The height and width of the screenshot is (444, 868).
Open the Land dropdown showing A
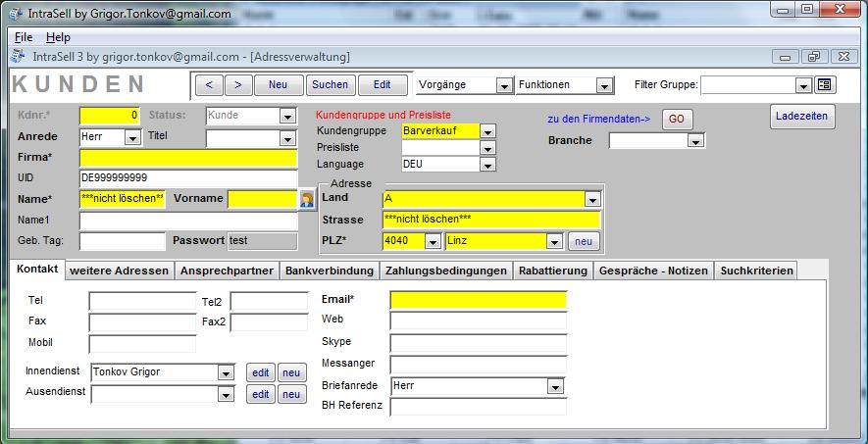pyautogui.click(x=592, y=199)
